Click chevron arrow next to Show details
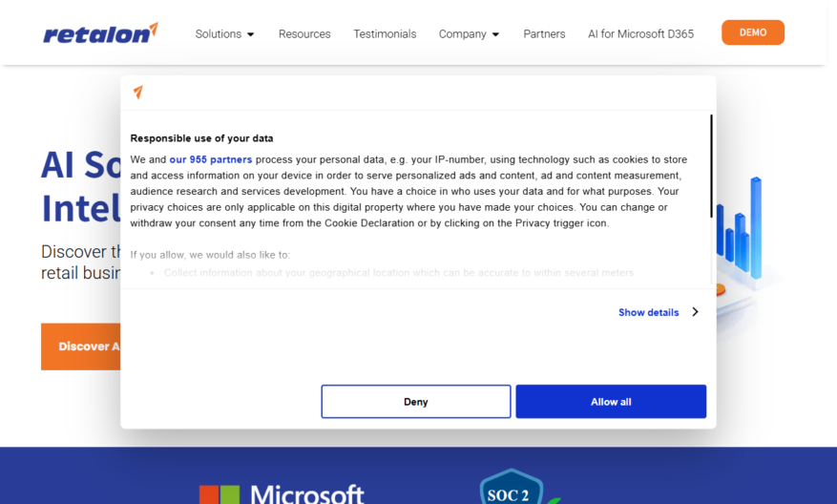This screenshot has height=504, width=837. [695, 312]
